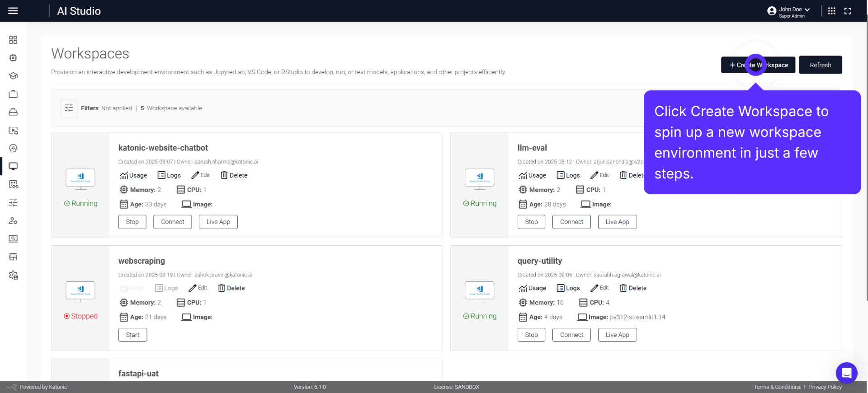Expand John Doe account dropdown
The width and height of the screenshot is (868, 393).
click(x=789, y=12)
